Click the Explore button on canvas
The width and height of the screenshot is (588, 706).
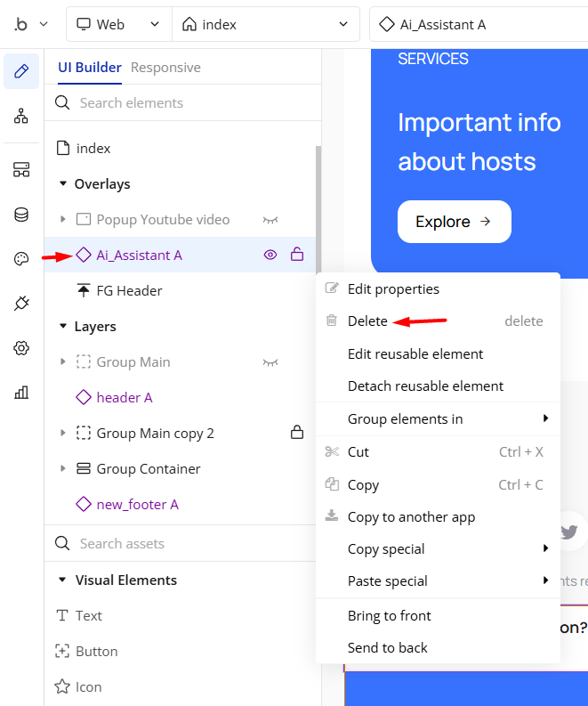455,222
